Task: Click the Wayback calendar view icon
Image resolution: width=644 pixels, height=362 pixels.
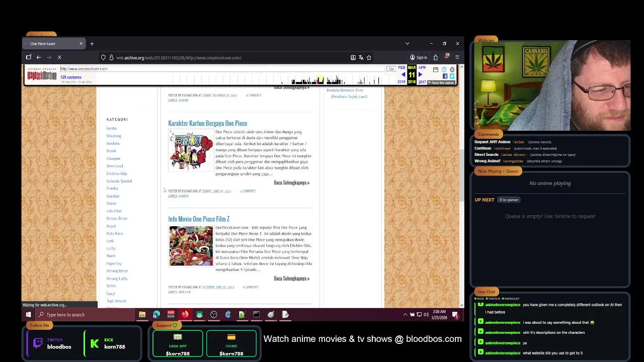Action: coord(436,70)
